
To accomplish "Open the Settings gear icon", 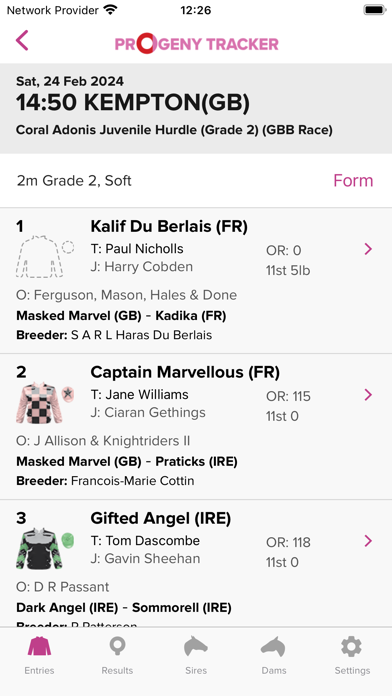I will (352, 646).
